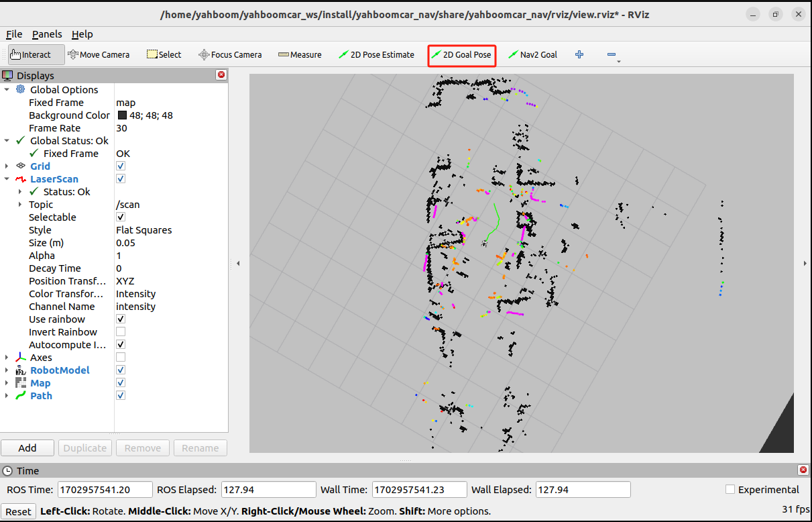Click the Background Color swatch
812x522 pixels.
pos(122,115)
